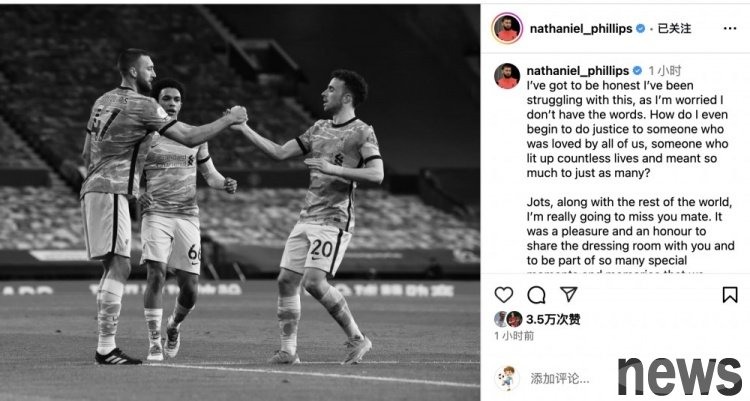The image size is (750, 401).
Task: Click the verified badge beside caption username
Action: point(637,71)
